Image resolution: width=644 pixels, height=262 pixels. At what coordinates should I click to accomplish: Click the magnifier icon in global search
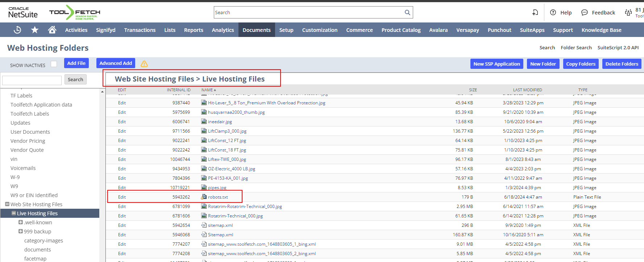tap(407, 13)
